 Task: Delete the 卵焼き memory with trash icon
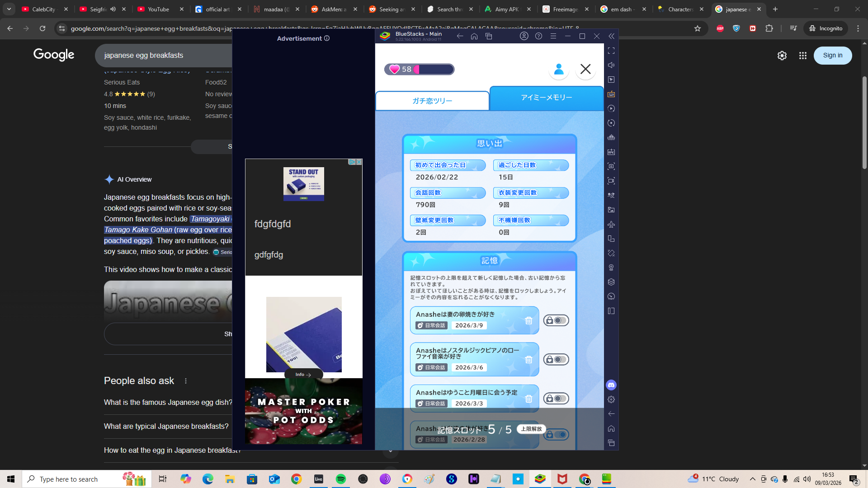(x=528, y=321)
